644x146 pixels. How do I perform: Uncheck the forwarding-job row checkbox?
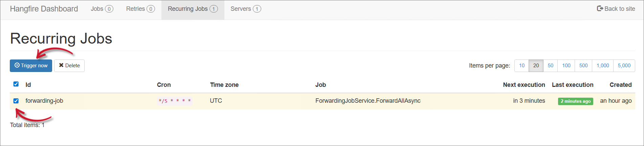tap(16, 101)
